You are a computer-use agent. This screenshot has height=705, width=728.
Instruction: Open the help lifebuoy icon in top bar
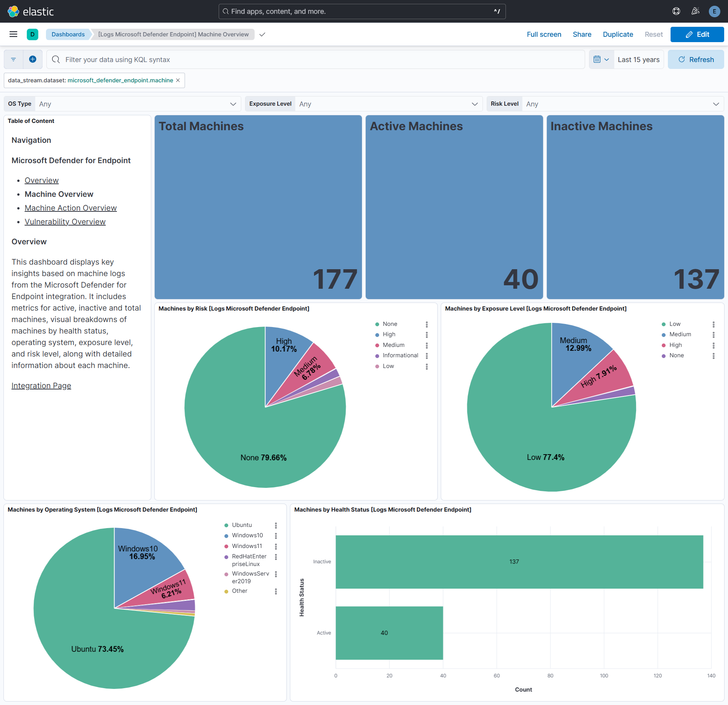click(x=676, y=11)
